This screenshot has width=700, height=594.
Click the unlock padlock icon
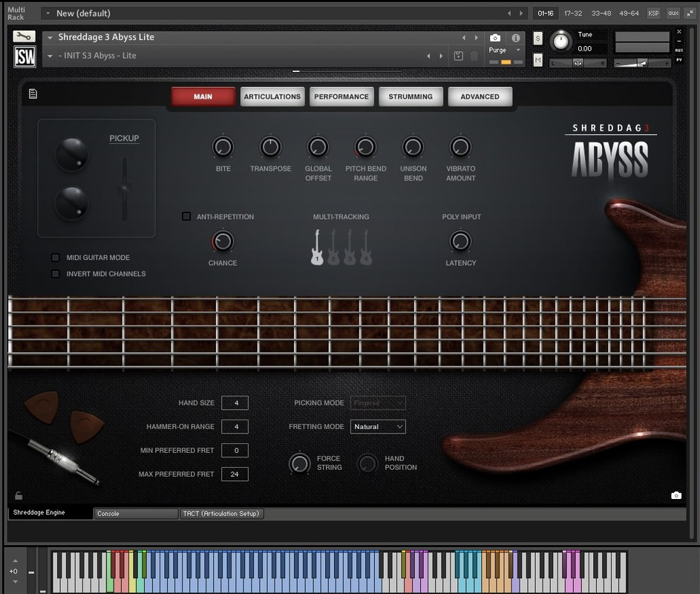pos(19,496)
